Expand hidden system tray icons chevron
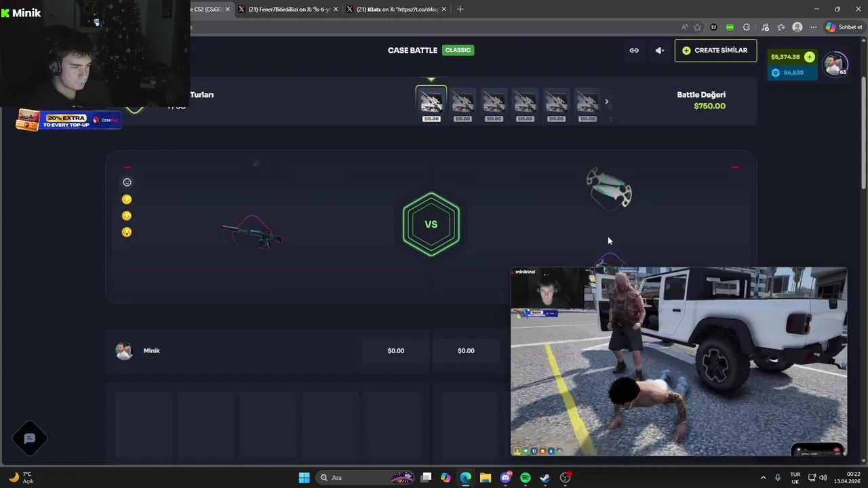 tap(763, 478)
